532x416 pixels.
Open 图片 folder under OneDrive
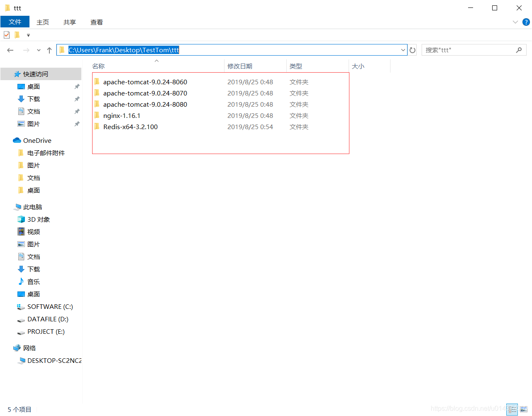point(34,165)
